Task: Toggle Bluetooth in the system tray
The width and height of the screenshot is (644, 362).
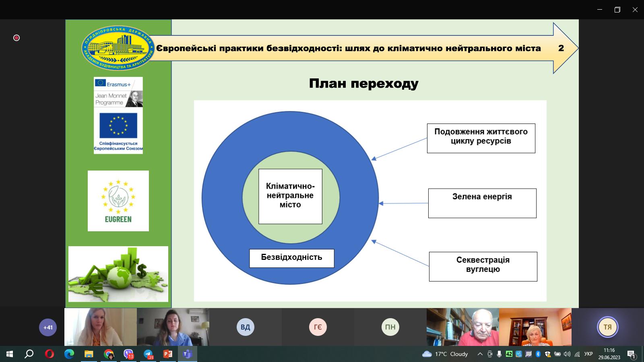Action: click(538, 354)
